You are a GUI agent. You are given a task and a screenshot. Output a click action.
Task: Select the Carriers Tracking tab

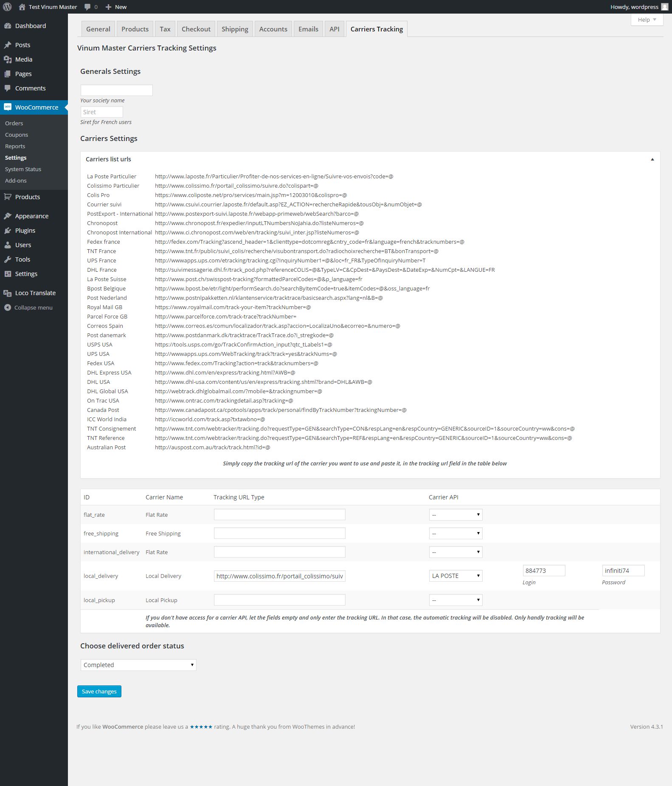coord(377,29)
